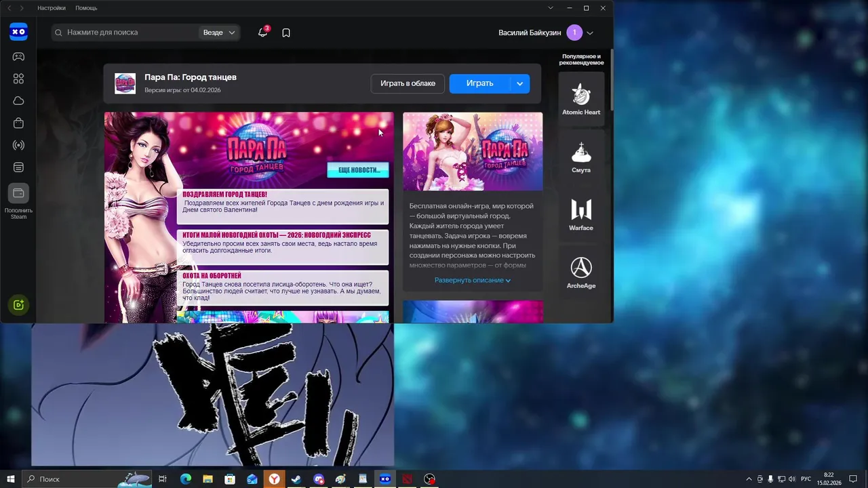Screen dimensions: 868x488
Task: Open Warface recommended game
Action: coord(581,215)
